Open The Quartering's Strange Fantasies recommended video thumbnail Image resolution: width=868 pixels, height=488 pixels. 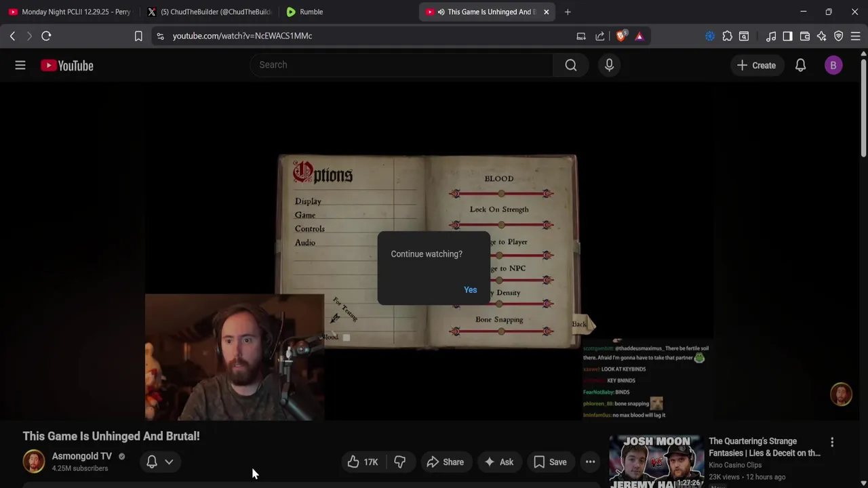pyautogui.click(x=656, y=462)
